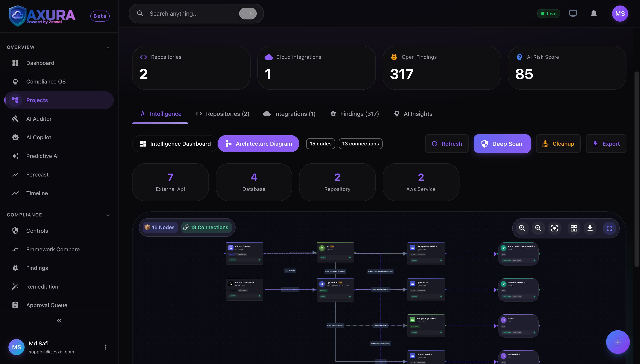Screen dimensions: 640x364
Task: Download the architecture diagram image
Action: tap(590, 228)
